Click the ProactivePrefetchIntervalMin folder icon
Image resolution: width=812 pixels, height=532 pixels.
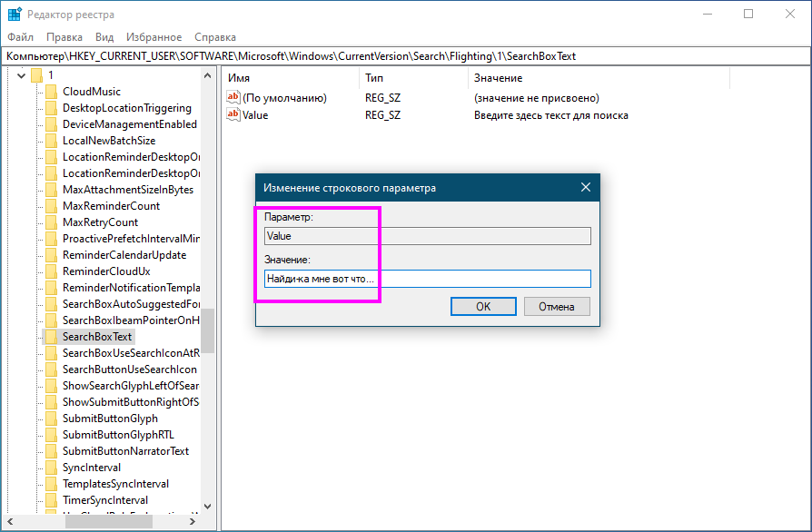[x=51, y=239]
